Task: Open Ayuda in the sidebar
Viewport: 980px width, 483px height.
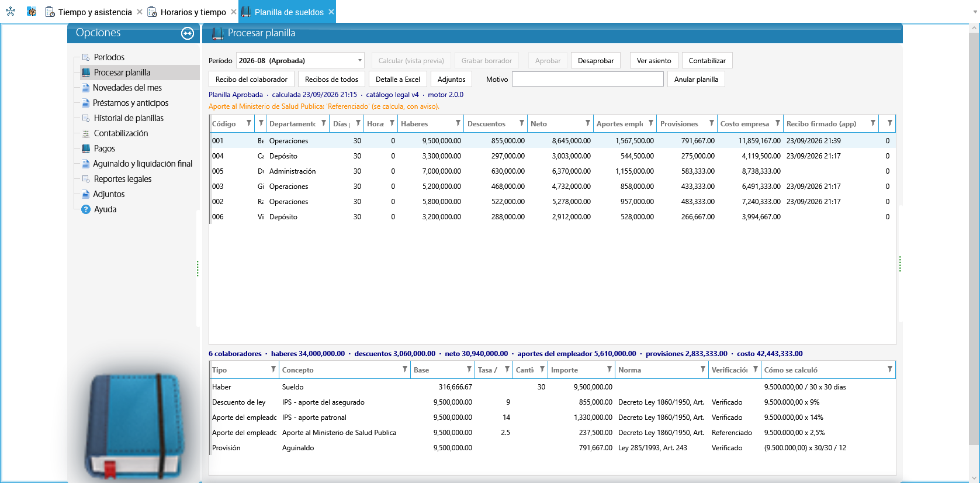Action: [105, 209]
